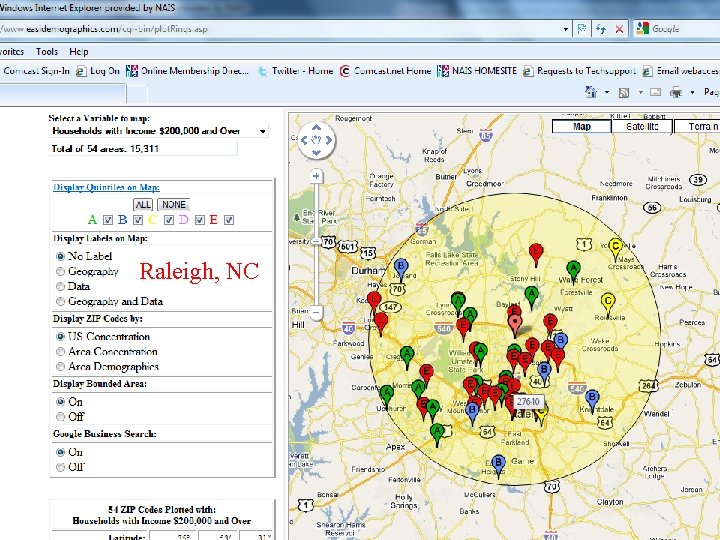This screenshot has width=720, height=540.
Task: Toggle quintile B checkbox
Action: (138, 220)
